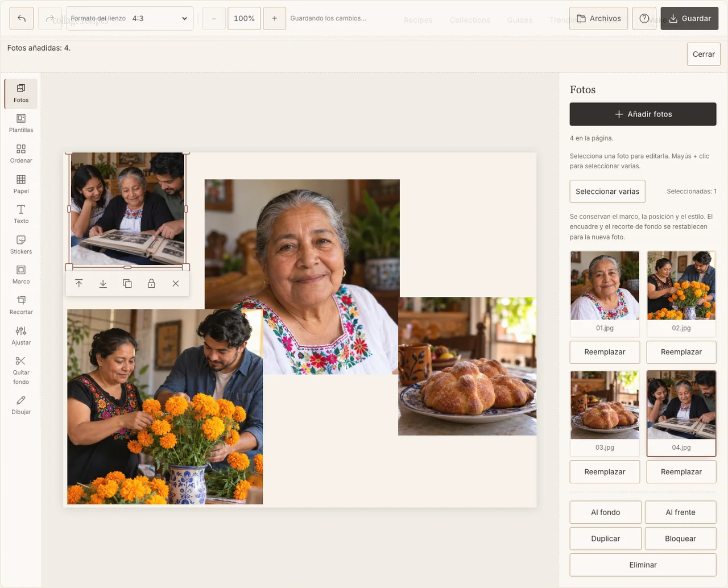Image resolution: width=728 pixels, height=588 pixels.
Task: Select the Texto tool
Action: [x=21, y=214]
